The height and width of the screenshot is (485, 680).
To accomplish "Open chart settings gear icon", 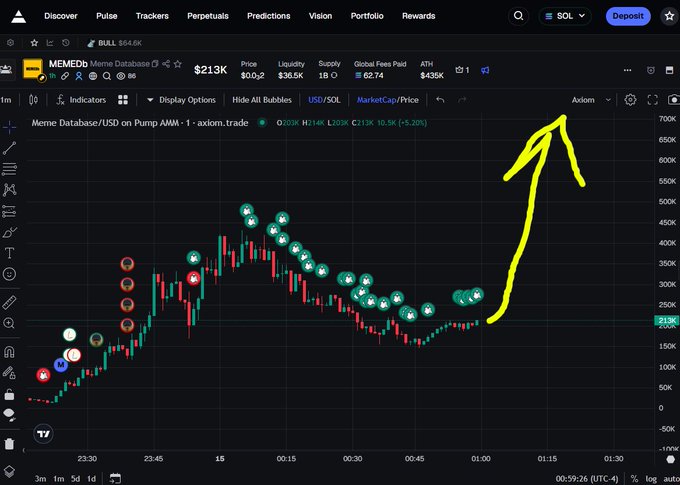I will point(630,100).
